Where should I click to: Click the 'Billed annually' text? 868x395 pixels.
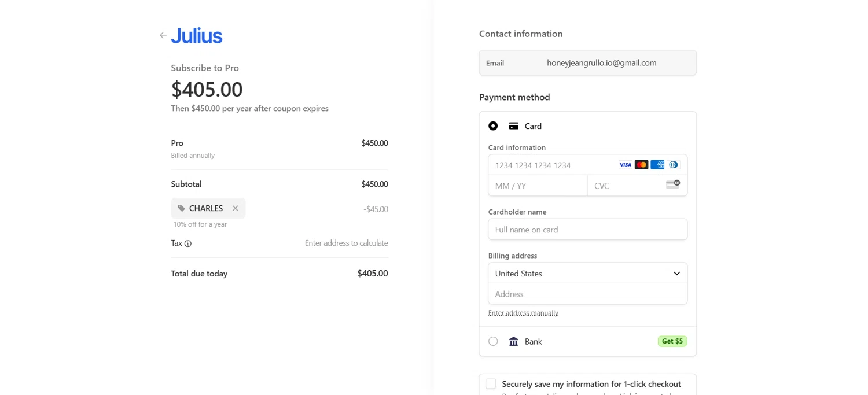pyautogui.click(x=193, y=156)
